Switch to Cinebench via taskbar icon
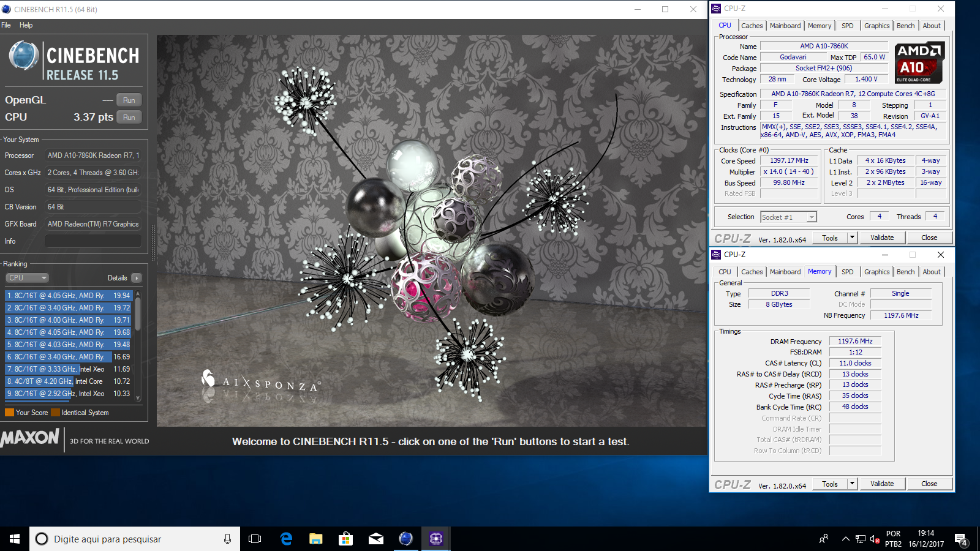The height and width of the screenshot is (551, 980). click(405, 539)
